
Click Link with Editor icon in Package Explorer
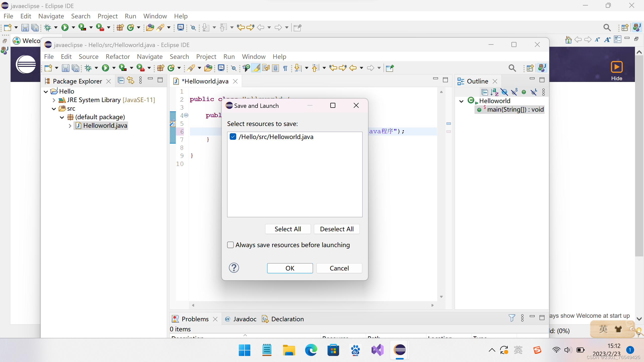pos(131,80)
